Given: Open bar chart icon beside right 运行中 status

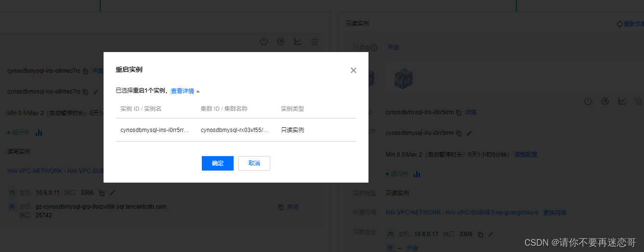Looking at the screenshot, I should [417, 174].
